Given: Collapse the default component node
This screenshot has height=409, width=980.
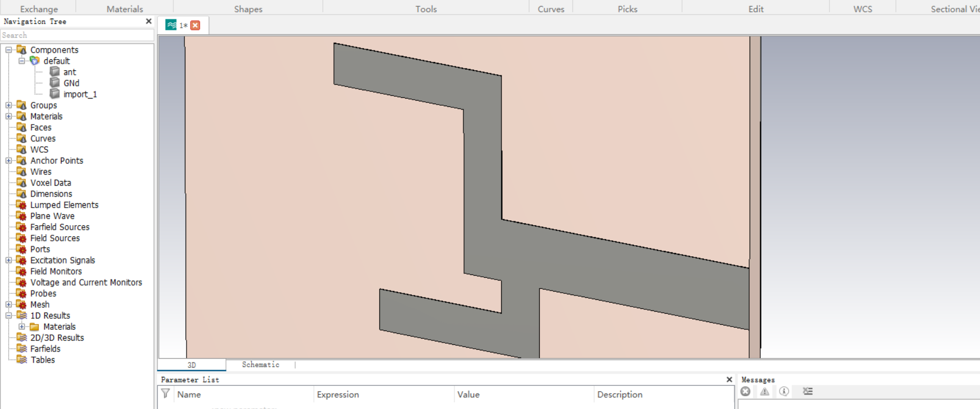Looking at the screenshot, I should click(22, 61).
